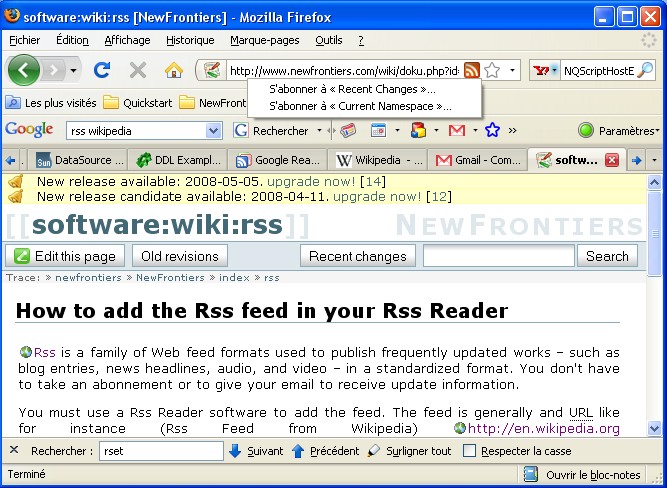Click the Home icon in navigation bar
Screen dimensions: 667x488
(x=173, y=70)
